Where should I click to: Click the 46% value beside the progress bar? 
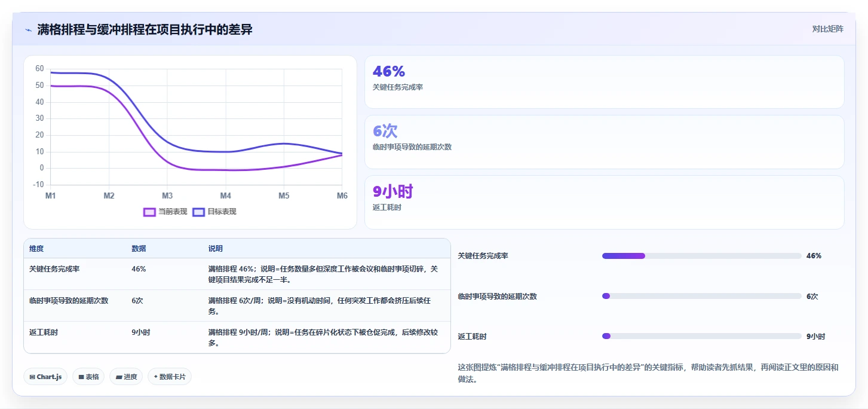[814, 256]
